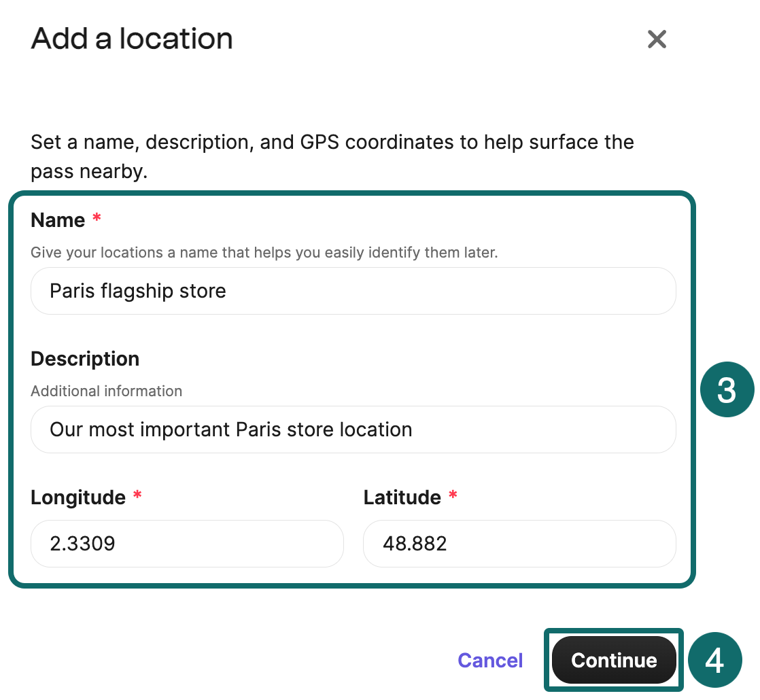Click the Longitude input field

187,544
